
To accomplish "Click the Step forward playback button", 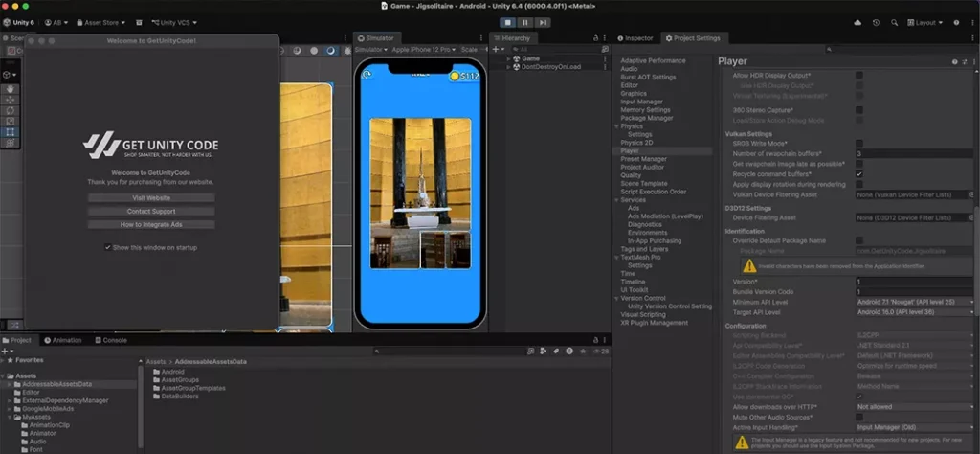I will coord(544,21).
